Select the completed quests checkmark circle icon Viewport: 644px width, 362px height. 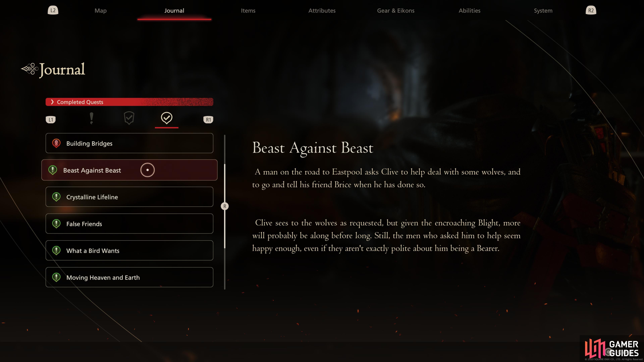tap(167, 118)
